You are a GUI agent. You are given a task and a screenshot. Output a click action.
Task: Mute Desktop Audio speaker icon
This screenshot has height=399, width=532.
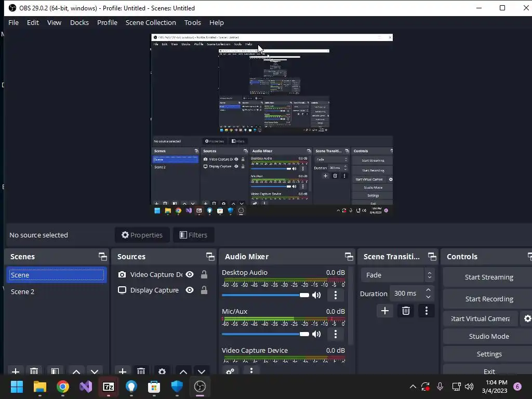(x=316, y=295)
